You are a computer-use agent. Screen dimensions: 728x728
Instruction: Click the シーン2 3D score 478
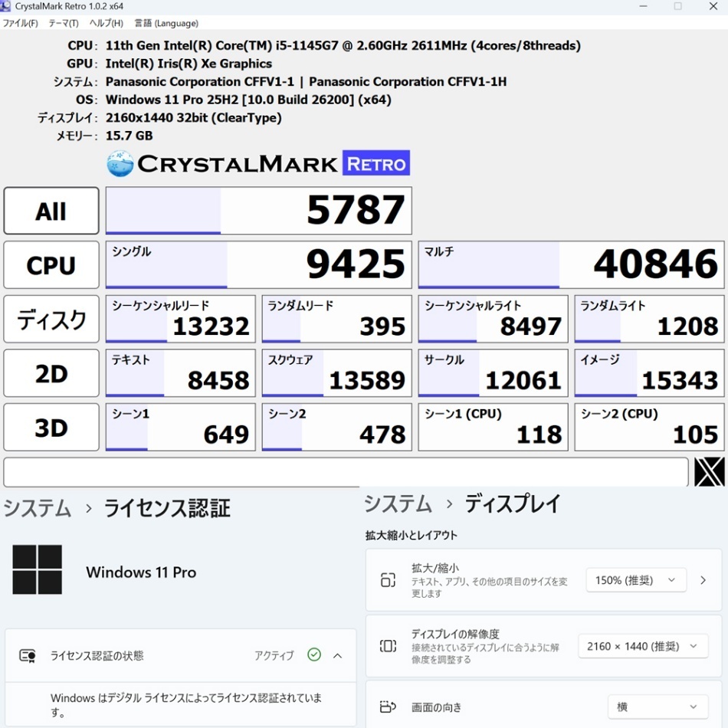(336, 427)
